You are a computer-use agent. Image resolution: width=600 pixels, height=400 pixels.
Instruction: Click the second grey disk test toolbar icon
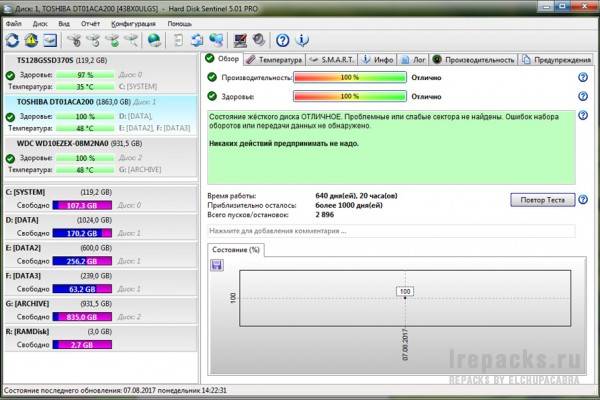(x=94, y=40)
